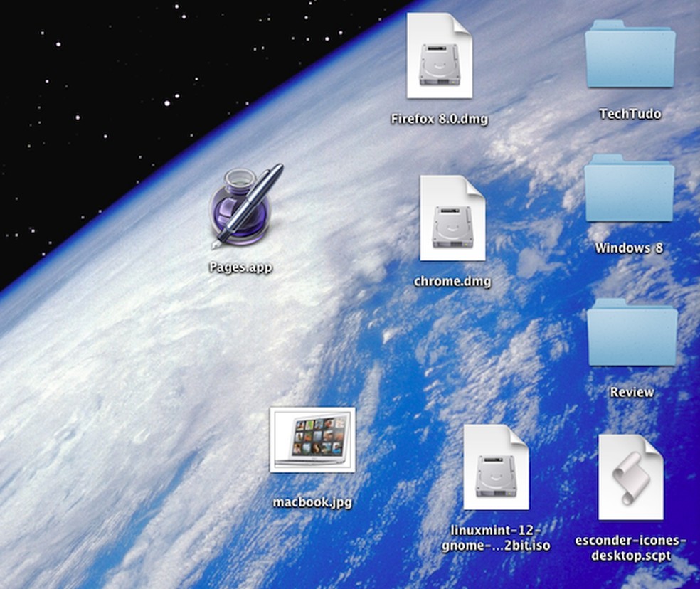Click the TechTudo folder name label
Screen dimensions: 700x589
[630, 113]
